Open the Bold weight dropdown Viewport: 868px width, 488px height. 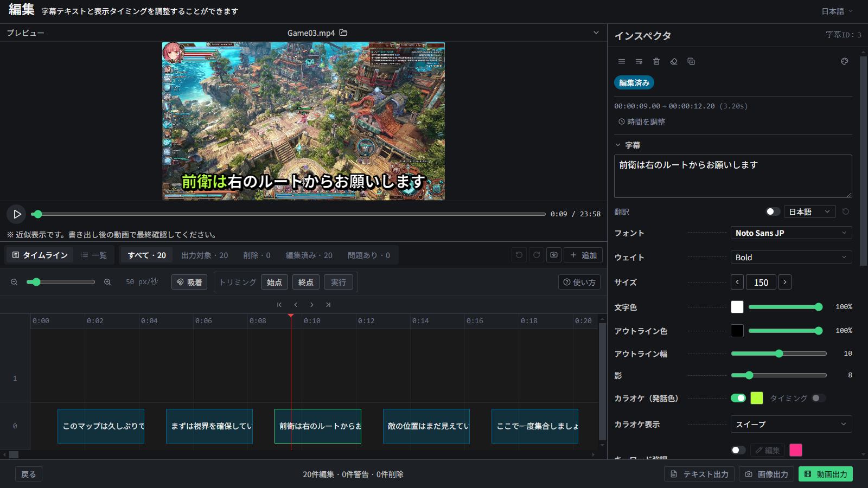[791, 257]
